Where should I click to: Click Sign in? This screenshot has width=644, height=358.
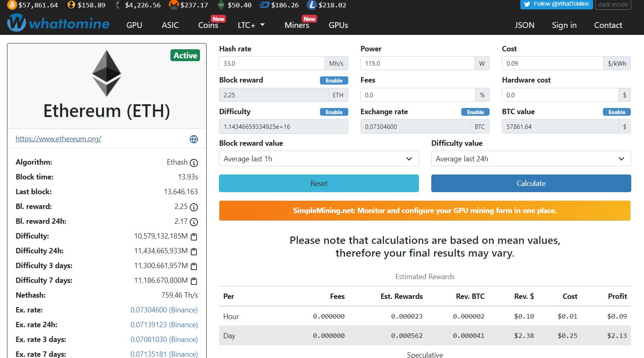pyautogui.click(x=564, y=25)
